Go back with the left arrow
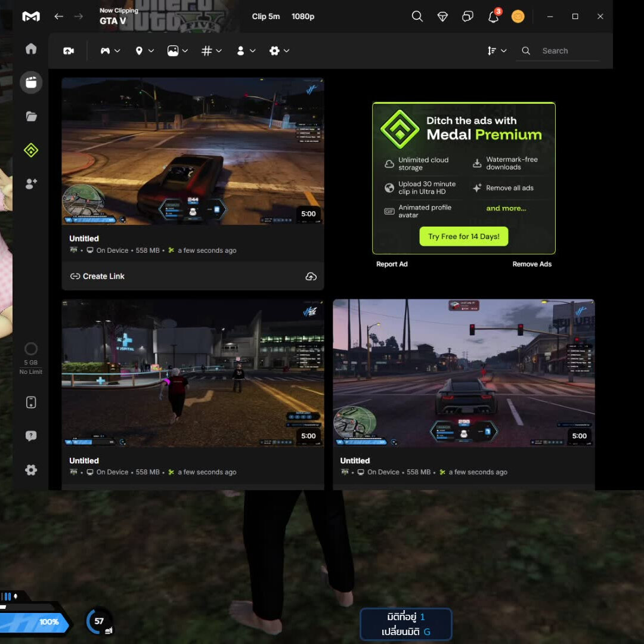This screenshot has height=644, width=644. tap(58, 17)
